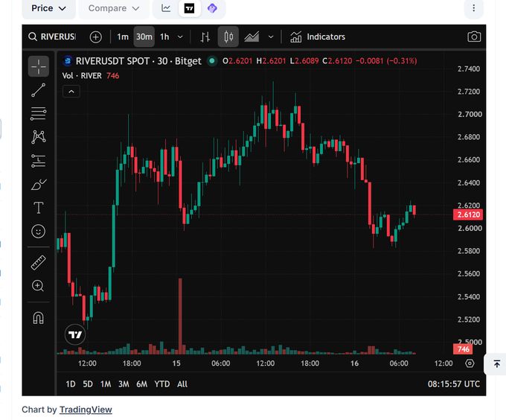Add a symbol to compare with plus icon

tap(95, 36)
